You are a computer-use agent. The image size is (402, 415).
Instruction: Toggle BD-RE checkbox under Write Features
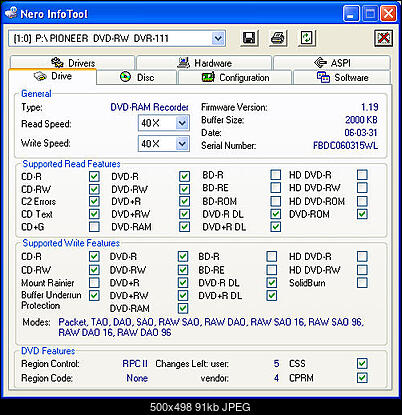(x=272, y=269)
